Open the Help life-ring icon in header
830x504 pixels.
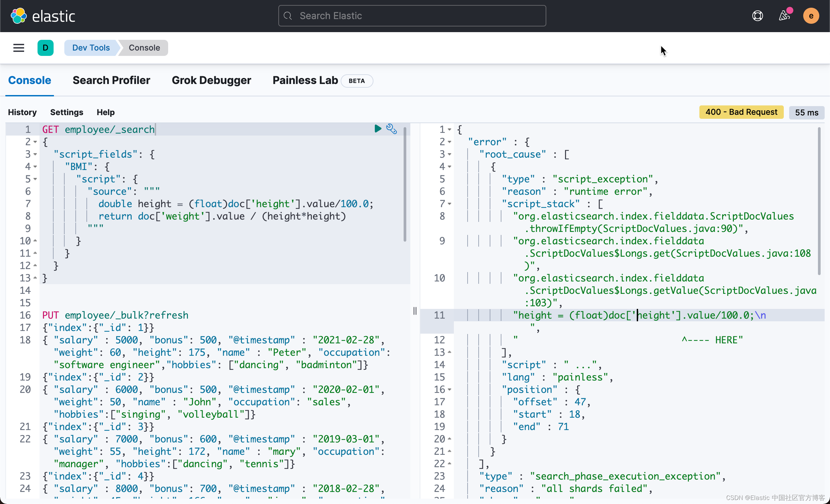coord(757,15)
